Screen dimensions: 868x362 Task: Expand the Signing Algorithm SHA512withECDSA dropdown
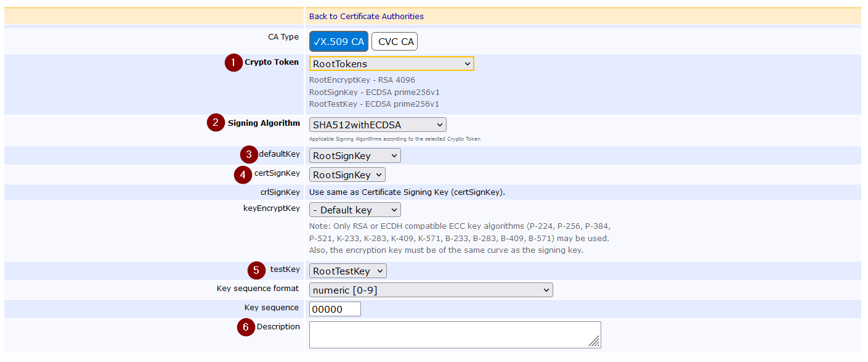(377, 125)
